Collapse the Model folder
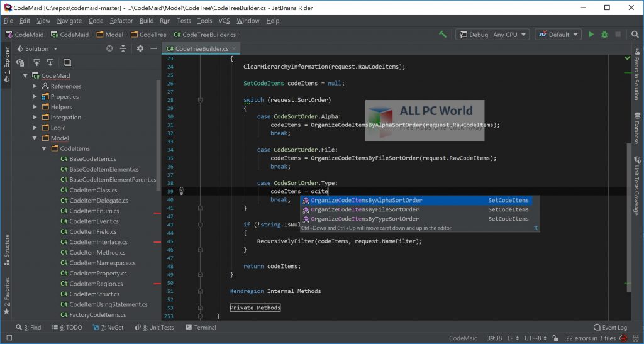Screen dimensions: 644x344 coord(35,138)
